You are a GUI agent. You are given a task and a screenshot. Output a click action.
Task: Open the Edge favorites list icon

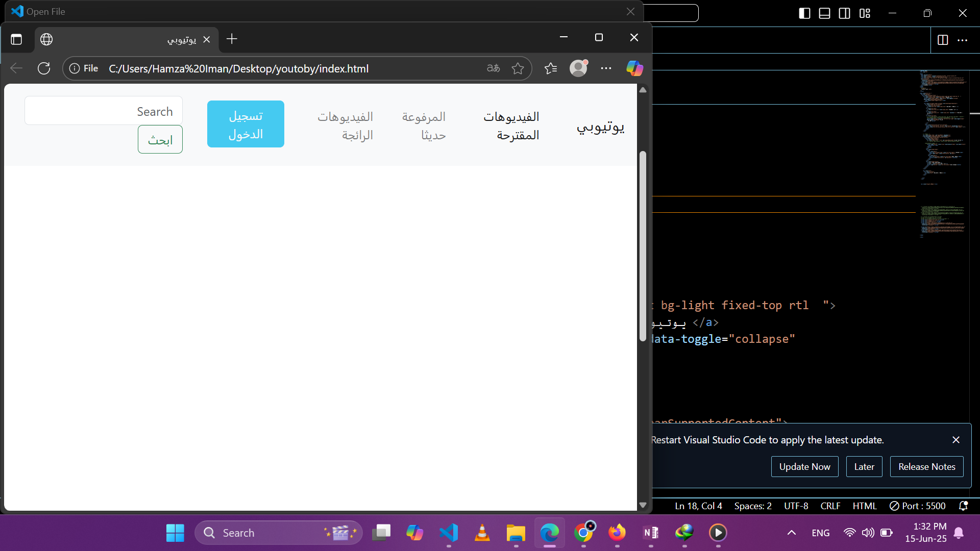[x=550, y=68]
